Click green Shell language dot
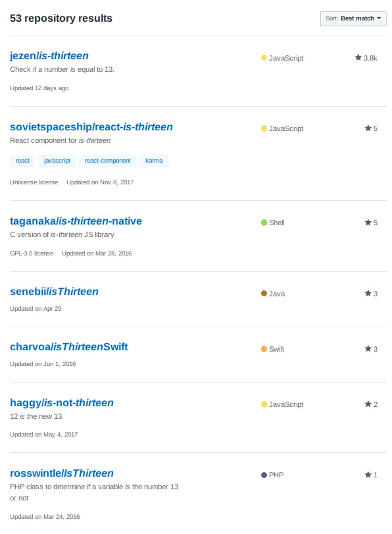The image size is (392, 534). pyautogui.click(x=264, y=223)
